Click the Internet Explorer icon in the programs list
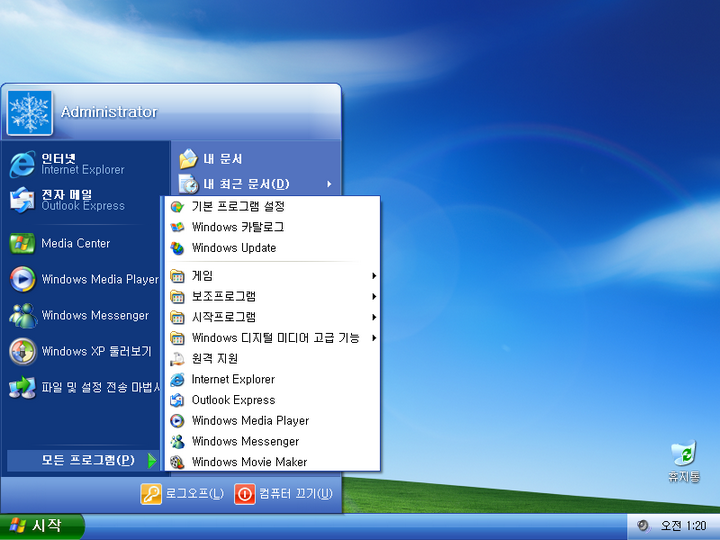This screenshot has width=720, height=540. click(x=177, y=379)
